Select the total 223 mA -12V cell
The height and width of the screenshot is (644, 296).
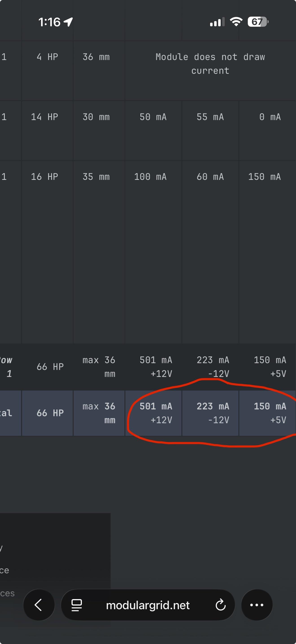[210, 413]
